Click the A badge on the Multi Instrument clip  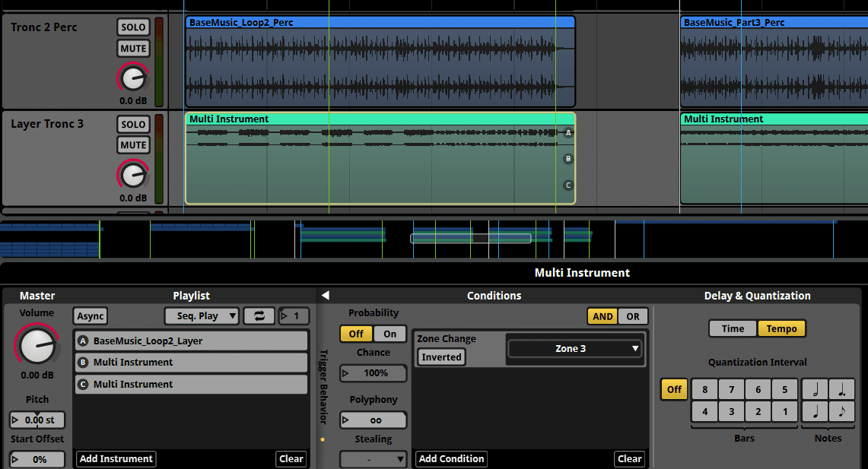tap(568, 133)
